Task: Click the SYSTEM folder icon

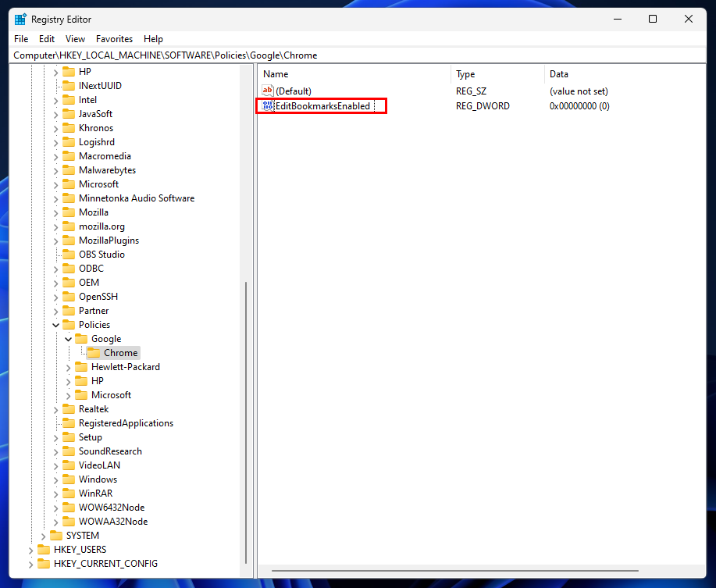Action: tap(55, 535)
